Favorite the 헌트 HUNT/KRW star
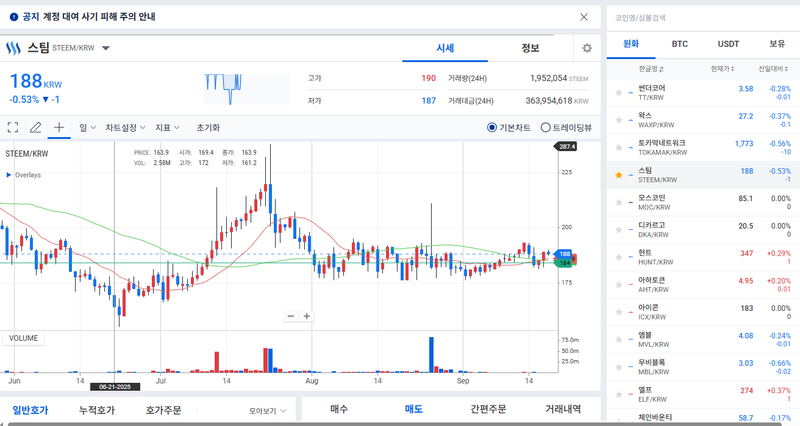This screenshot has width=800, height=426. tap(618, 258)
